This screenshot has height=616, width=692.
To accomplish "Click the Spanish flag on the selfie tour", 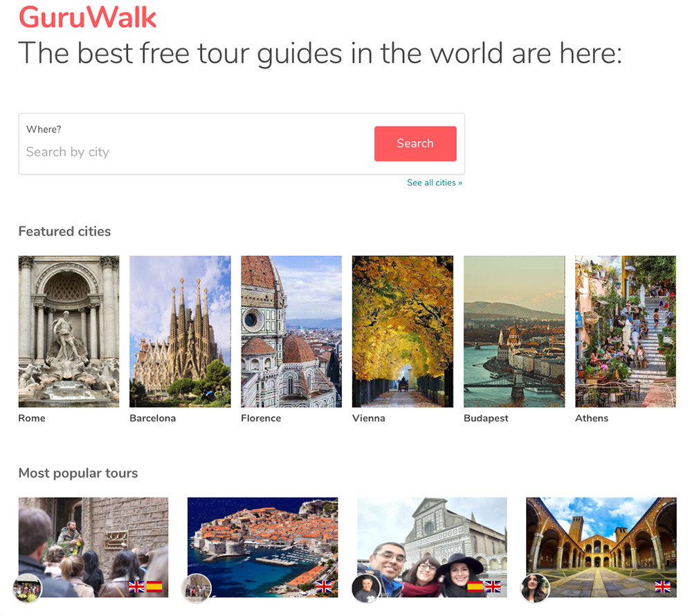I will (x=475, y=586).
